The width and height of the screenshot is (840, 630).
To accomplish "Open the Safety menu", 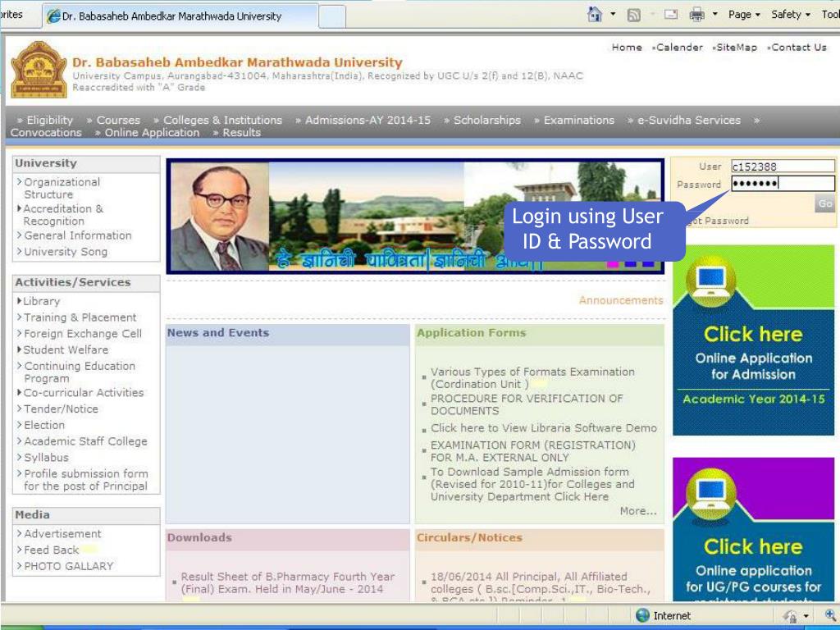I will pos(791,15).
